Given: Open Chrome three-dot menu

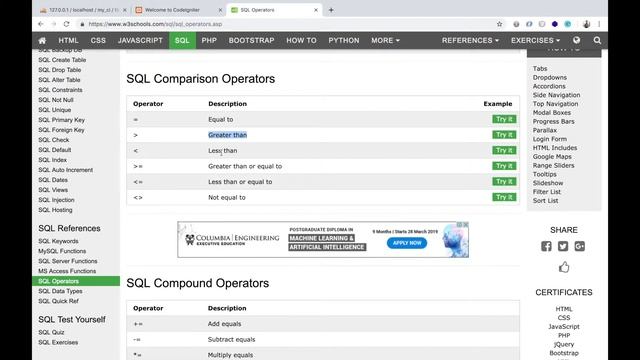Looking at the screenshot, I should tap(599, 24).
